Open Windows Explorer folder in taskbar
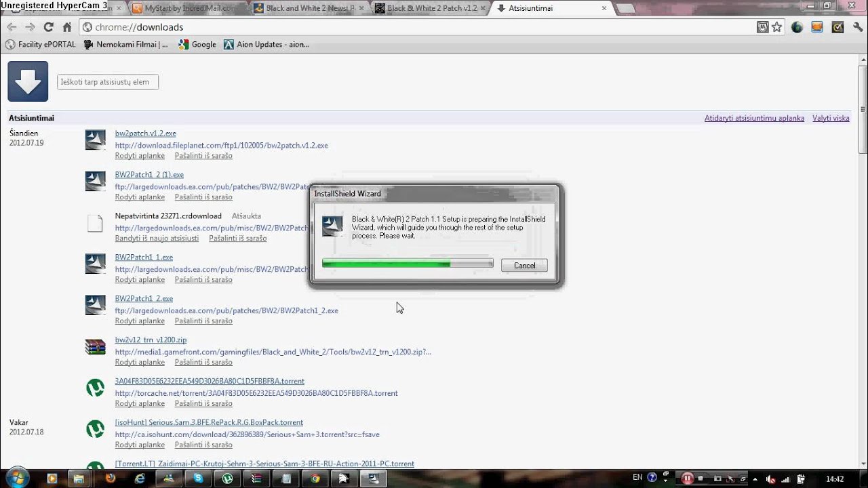The height and width of the screenshot is (488, 868). 79,479
